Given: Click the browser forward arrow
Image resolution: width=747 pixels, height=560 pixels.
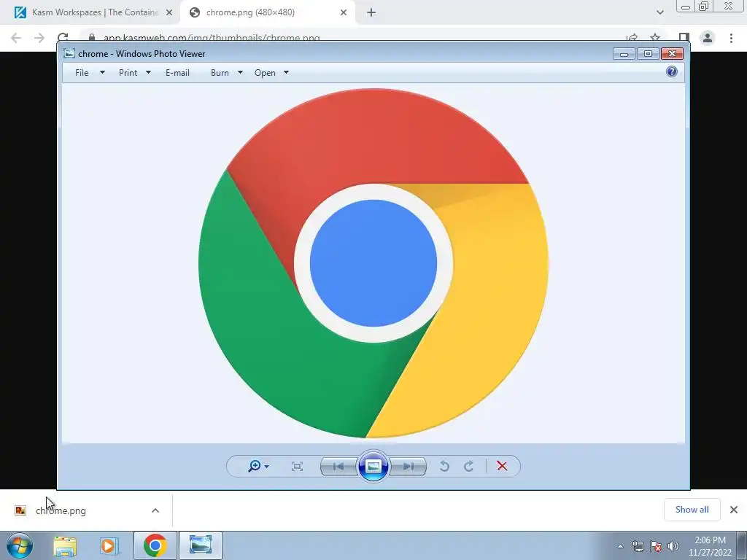Looking at the screenshot, I should [39, 38].
